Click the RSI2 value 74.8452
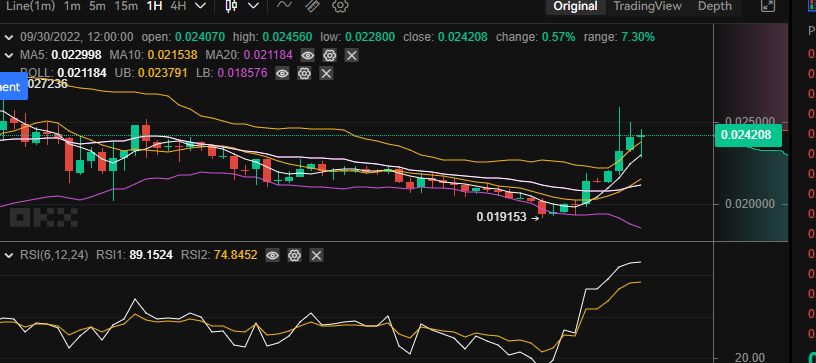The width and height of the screenshot is (816, 363). tap(235, 255)
